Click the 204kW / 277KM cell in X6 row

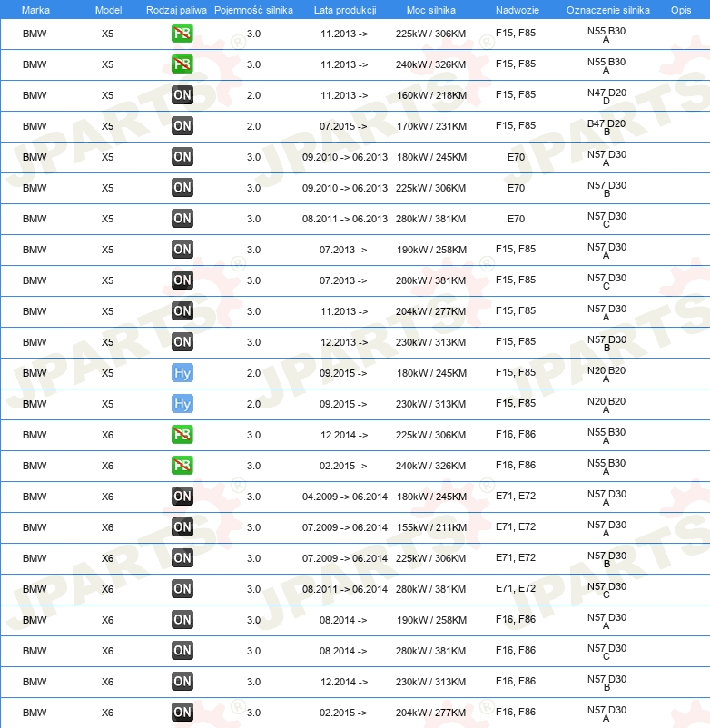coord(430,713)
